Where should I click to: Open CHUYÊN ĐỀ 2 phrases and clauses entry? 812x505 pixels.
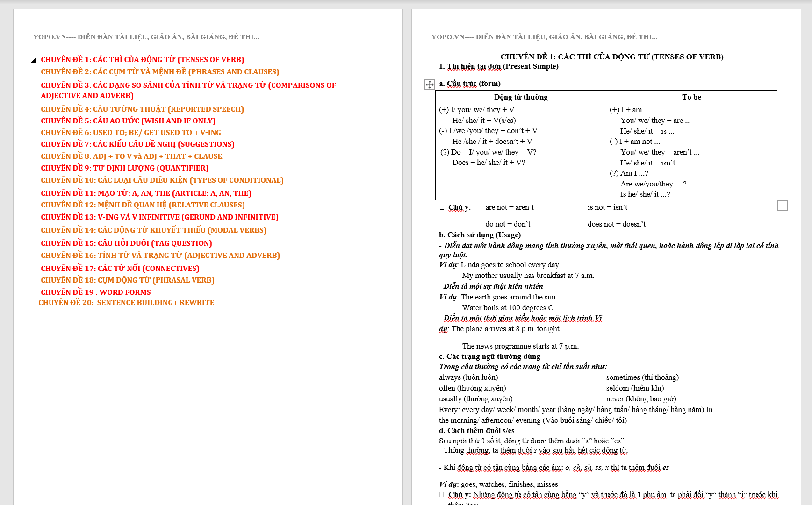(x=159, y=72)
